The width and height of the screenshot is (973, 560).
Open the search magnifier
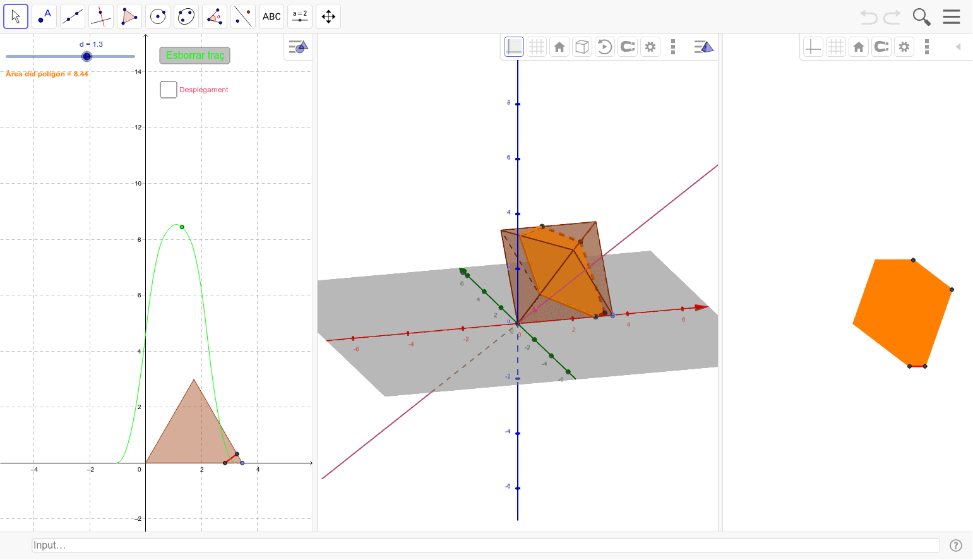[922, 17]
